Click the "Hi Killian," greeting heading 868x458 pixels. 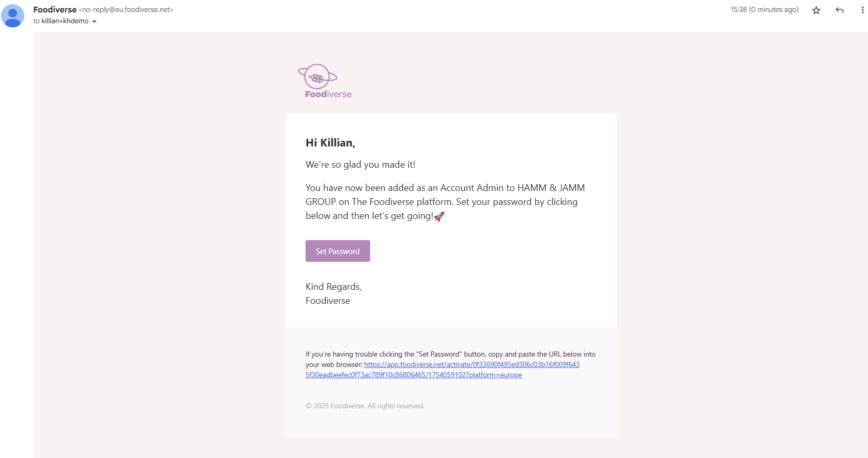(x=330, y=143)
